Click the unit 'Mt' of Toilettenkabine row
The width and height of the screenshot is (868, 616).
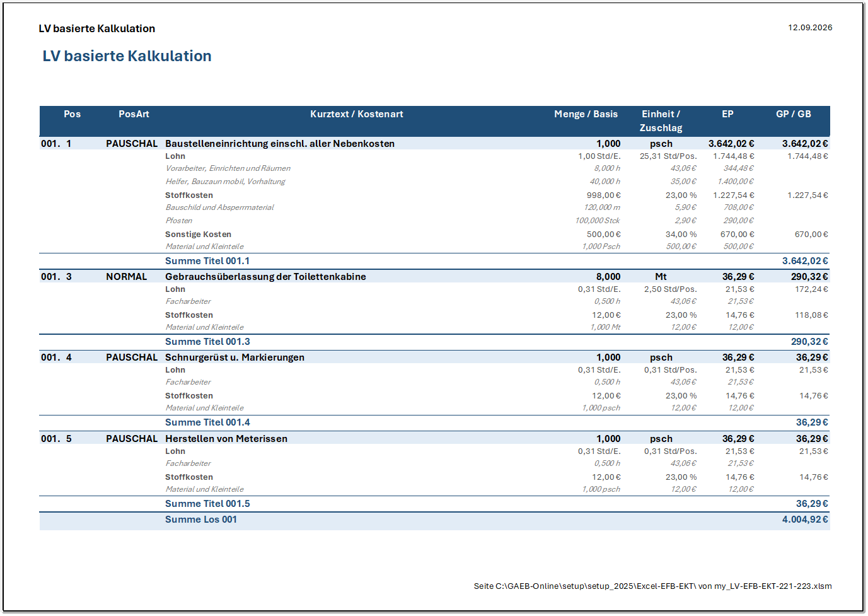click(661, 277)
